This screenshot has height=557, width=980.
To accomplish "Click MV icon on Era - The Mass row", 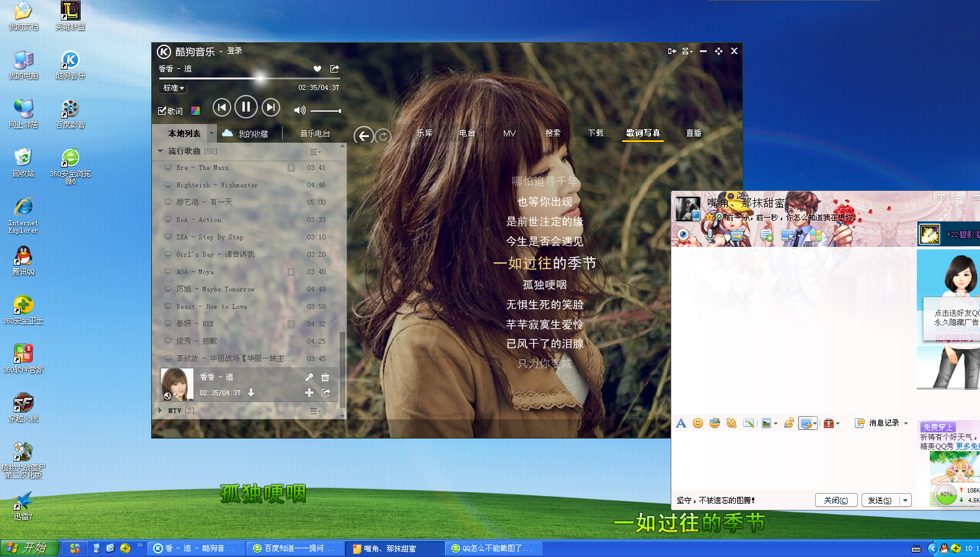I will click(x=291, y=167).
